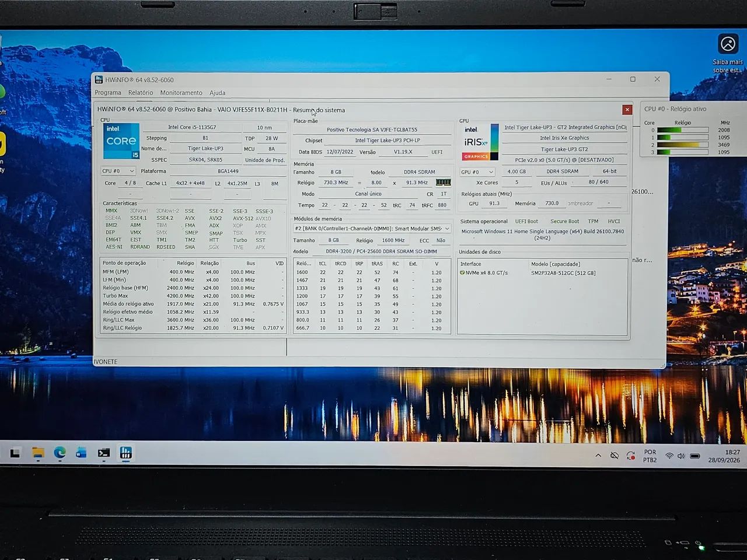Click the 'Canal único' memory mode field
This screenshot has height=560, width=747.
pyautogui.click(x=368, y=194)
